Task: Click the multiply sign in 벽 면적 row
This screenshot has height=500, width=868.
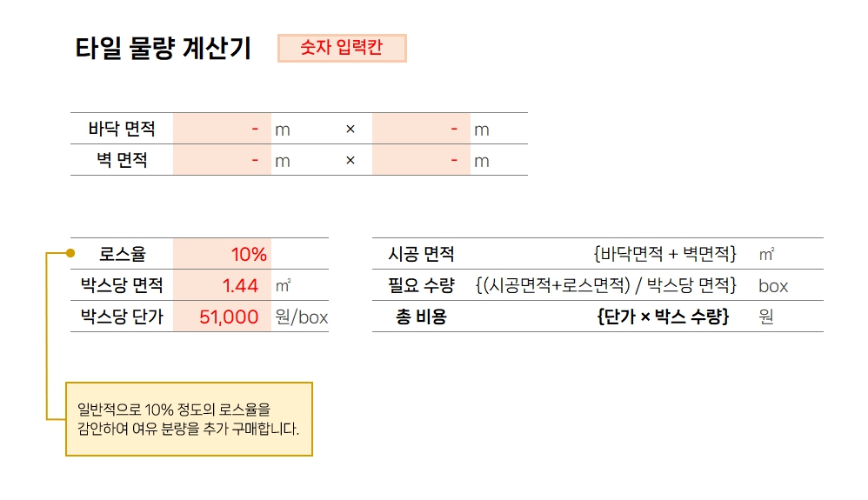Action: click(350, 160)
